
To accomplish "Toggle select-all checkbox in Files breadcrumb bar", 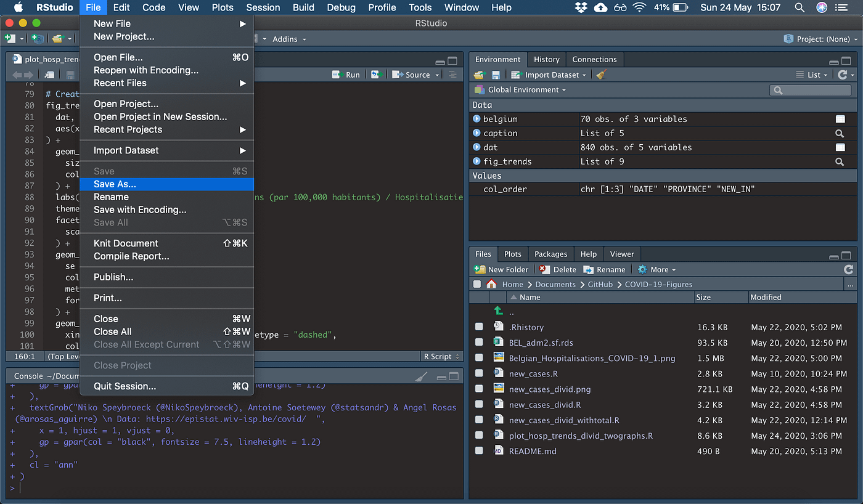I will coord(477,285).
